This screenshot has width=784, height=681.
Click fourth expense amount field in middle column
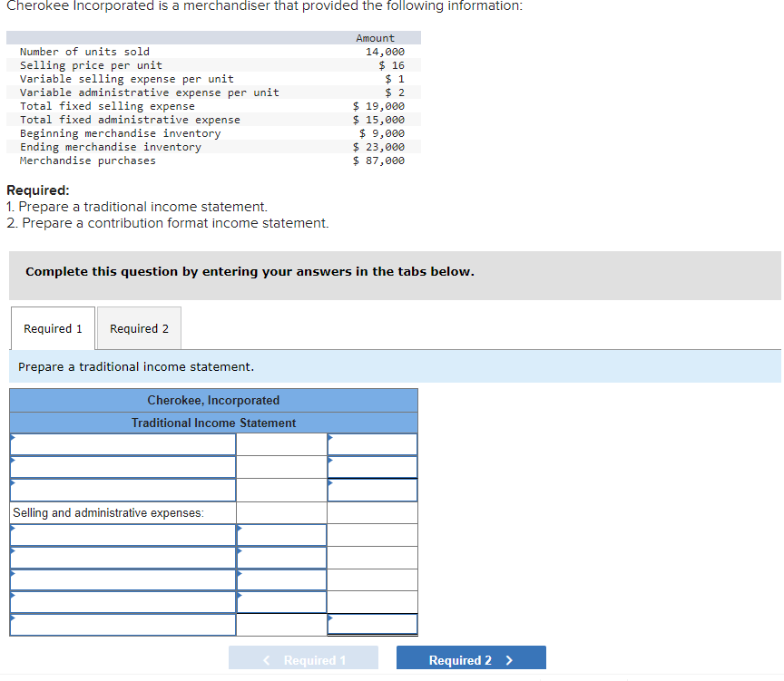(x=281, y=602)
